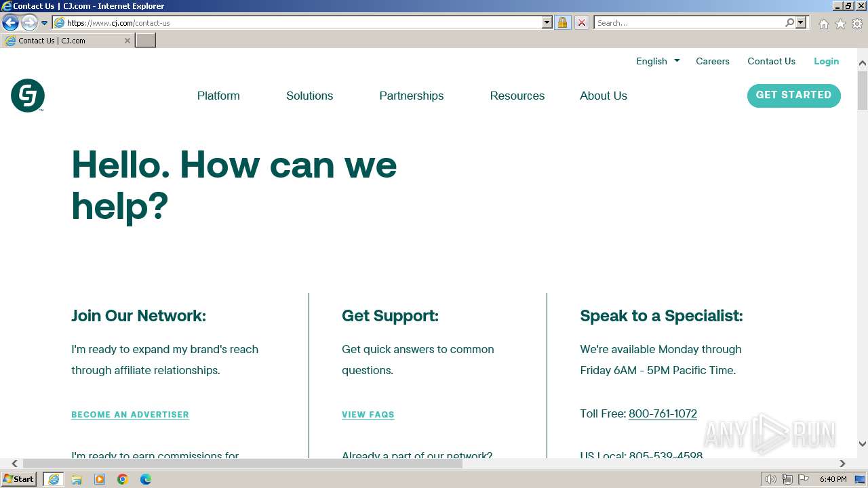Click the horizontal scrollbar thumb
The height and width of the screenshot is (488, 868).
[243, 464]
